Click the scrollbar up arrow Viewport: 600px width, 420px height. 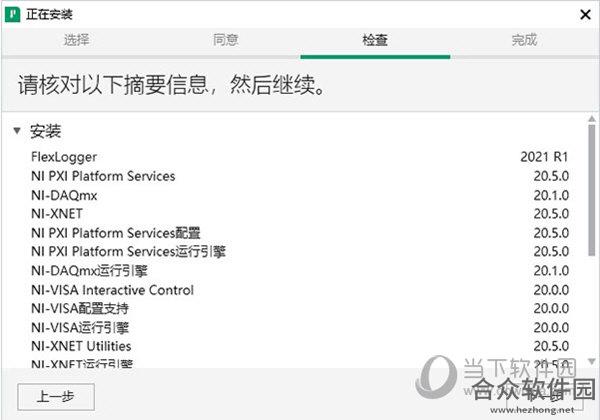coord(592,119)
